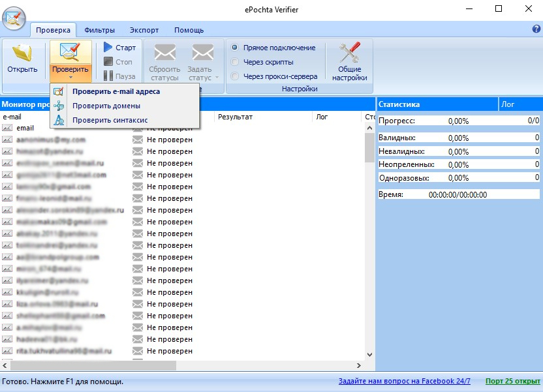Switch to the Лог tab beside Статистика

[520, 104]
